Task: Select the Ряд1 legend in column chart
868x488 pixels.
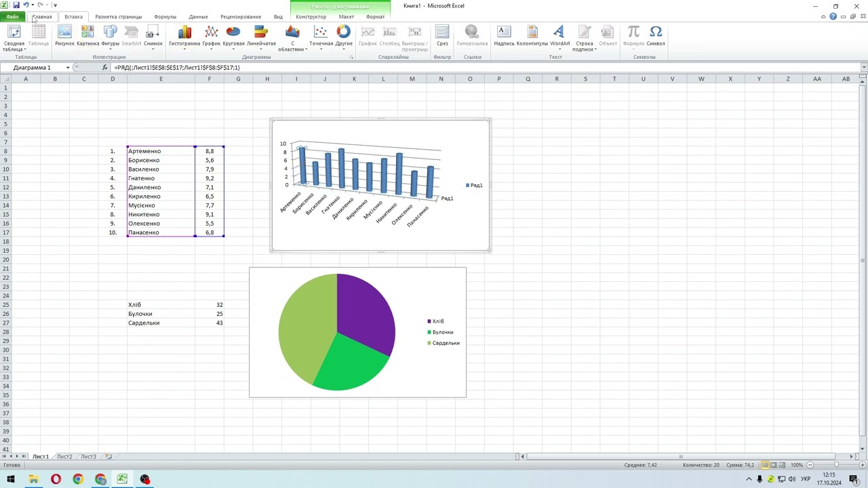Action: click(474, 185)
